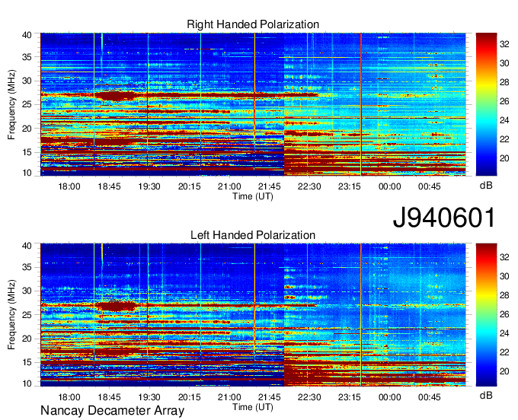
Task: Click the '22:30' time tick under Left Handed plot
Action: [309, 397]
